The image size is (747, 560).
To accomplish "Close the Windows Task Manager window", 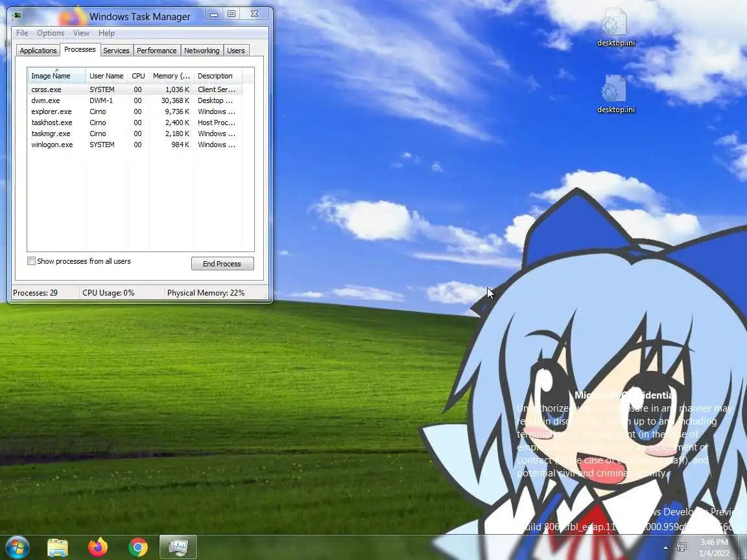I will (x=254, y=14).
